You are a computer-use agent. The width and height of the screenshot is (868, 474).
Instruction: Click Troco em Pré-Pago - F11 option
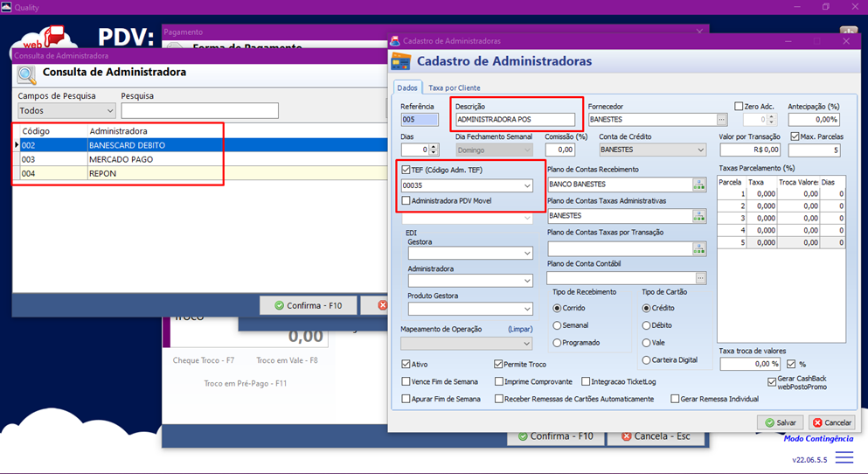[246, 383]
